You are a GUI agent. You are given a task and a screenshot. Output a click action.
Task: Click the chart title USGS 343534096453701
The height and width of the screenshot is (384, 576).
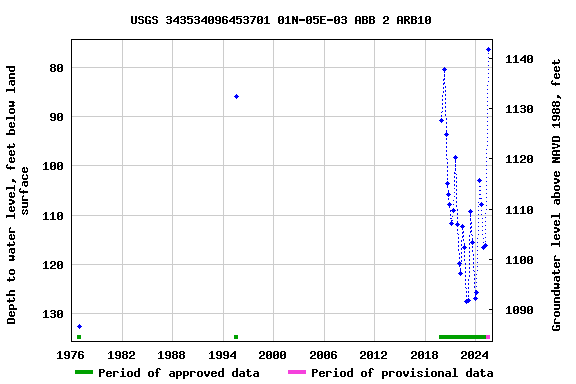click(x=281, y=20)
